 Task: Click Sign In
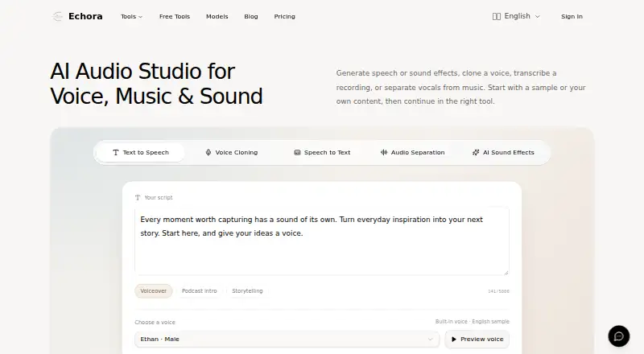(x=572, y=16)
